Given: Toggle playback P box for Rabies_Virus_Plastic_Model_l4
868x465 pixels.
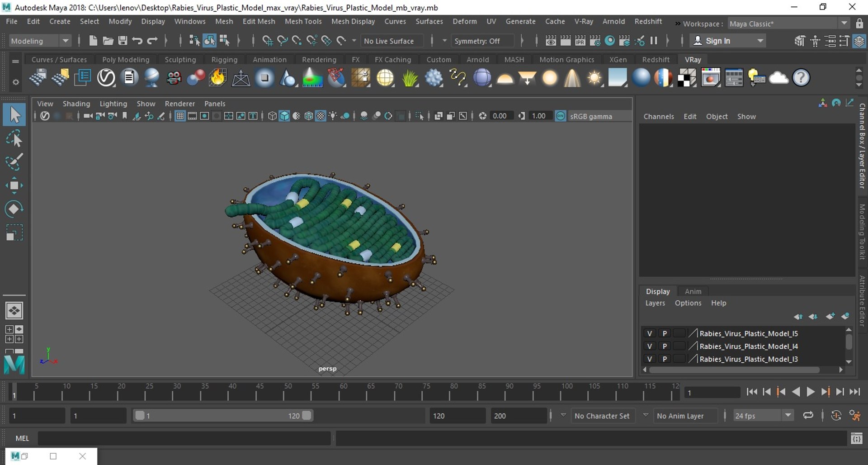Looking at the screenshot, I should click(665, 346).
